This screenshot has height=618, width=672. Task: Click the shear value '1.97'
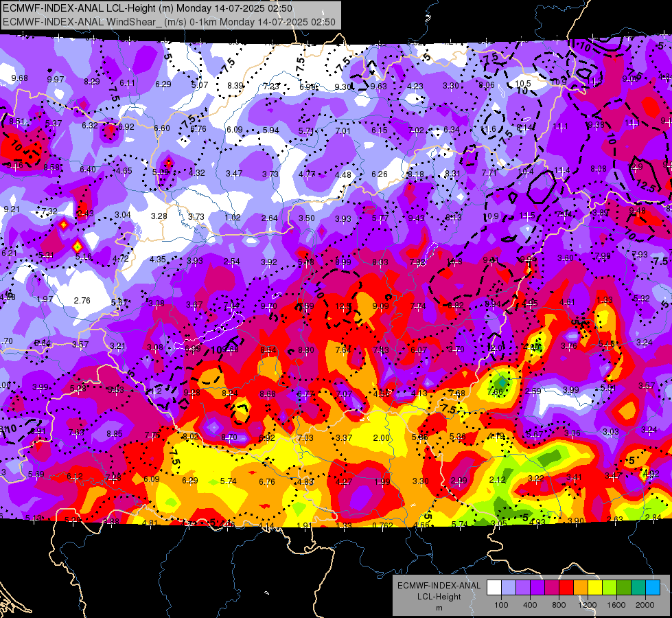click(x=45, y=299)
